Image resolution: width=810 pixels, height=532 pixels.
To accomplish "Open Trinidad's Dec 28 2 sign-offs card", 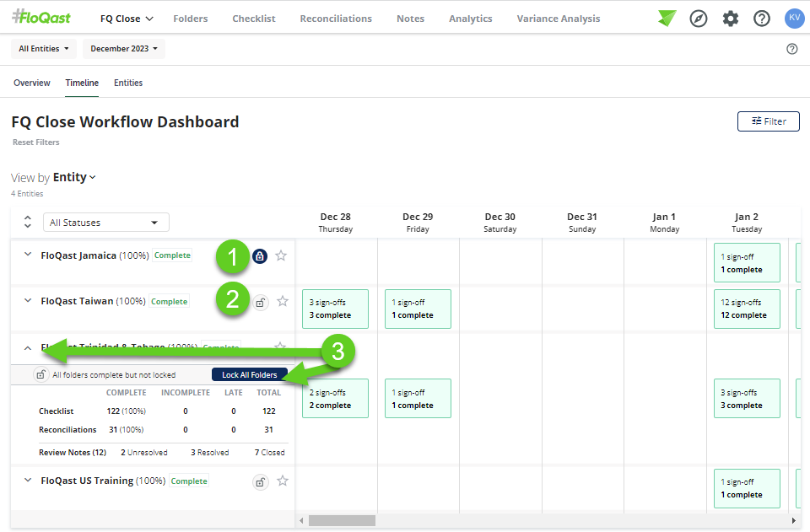I will pos(335,399).
